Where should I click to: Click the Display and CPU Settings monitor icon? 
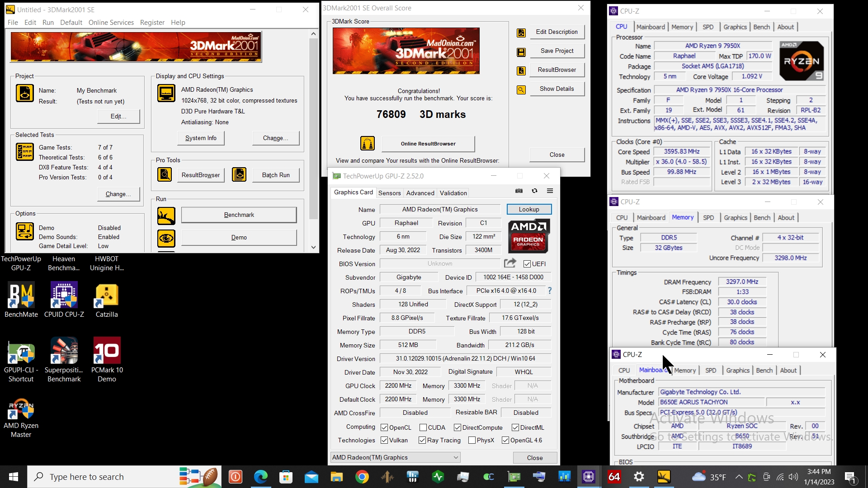click(166, 94)
